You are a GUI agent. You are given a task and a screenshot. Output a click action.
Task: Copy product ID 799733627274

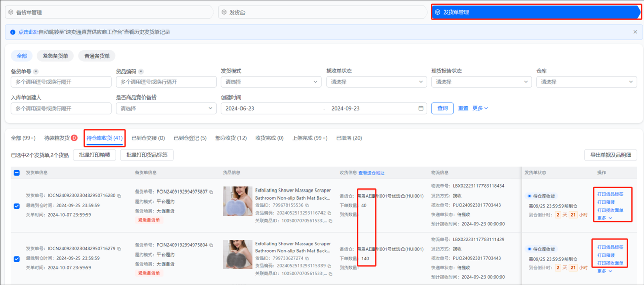point(307,258)
